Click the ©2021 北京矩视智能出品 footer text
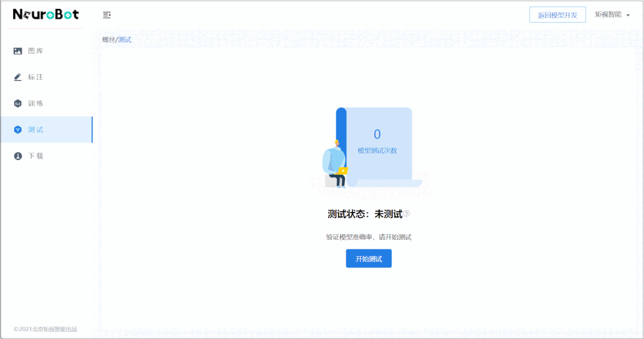This screenshot has height=339, width=644. pyautogui.click(x=45, y=329)
